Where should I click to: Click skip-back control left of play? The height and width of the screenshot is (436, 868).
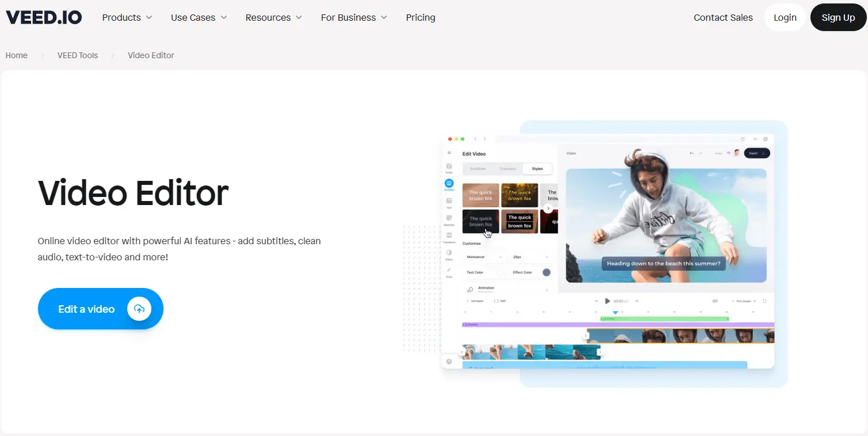point(597,301)
